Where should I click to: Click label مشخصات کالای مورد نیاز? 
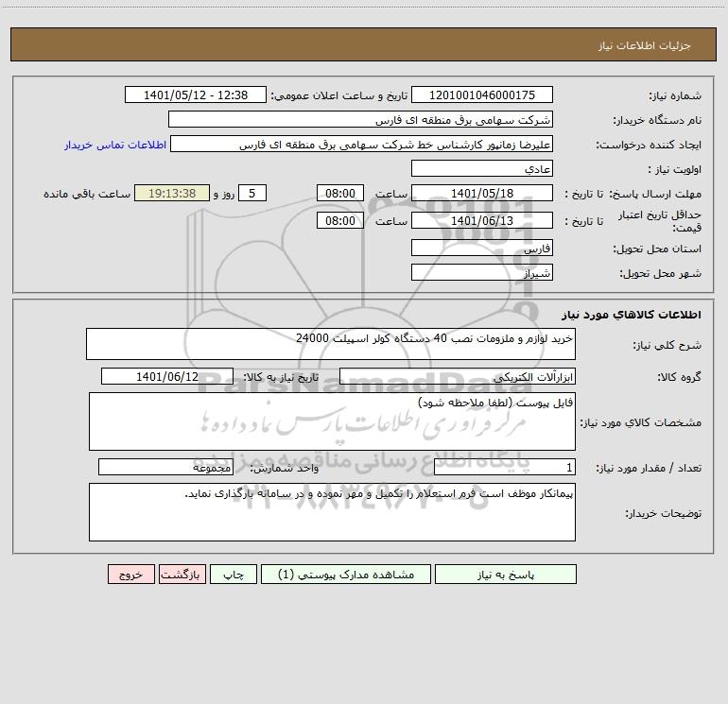pos(641,422)
